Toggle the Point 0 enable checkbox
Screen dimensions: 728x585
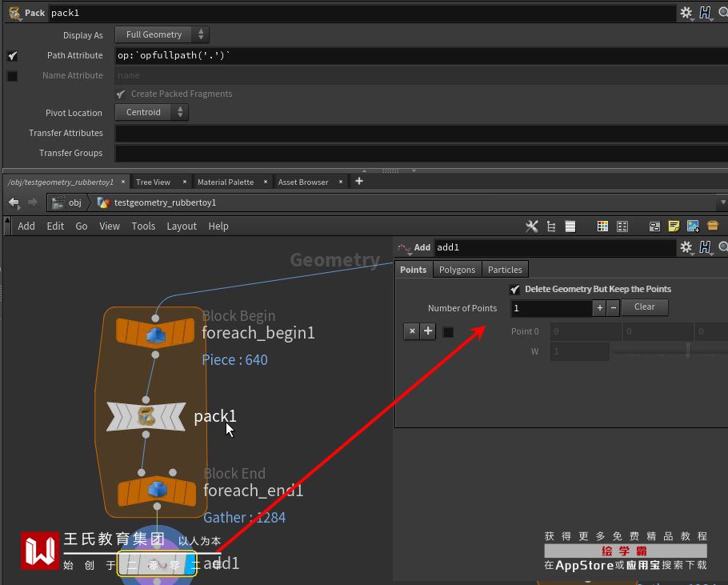click(x=448, y=332)
